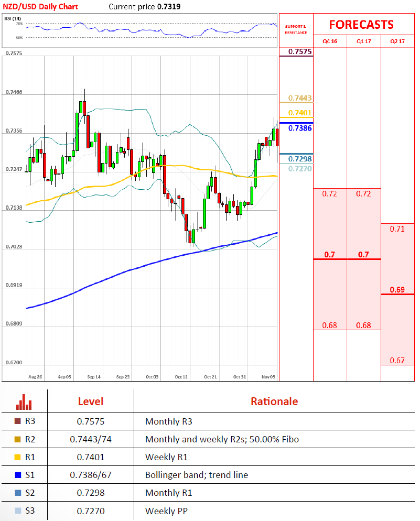The height and width of the screenshot is (521, 420).
Task: Click the RSI (14) indicator label
Action: (12, 18)
